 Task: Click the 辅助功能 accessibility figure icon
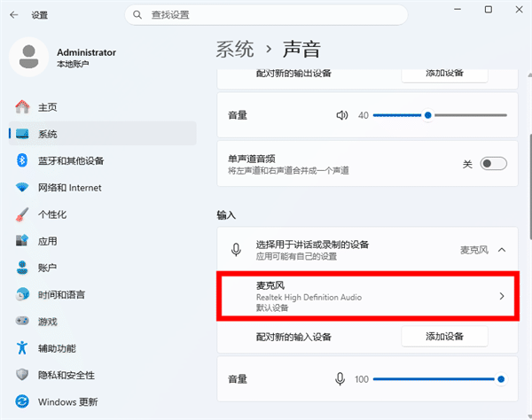pyautogui.click(x=22, y=348)
